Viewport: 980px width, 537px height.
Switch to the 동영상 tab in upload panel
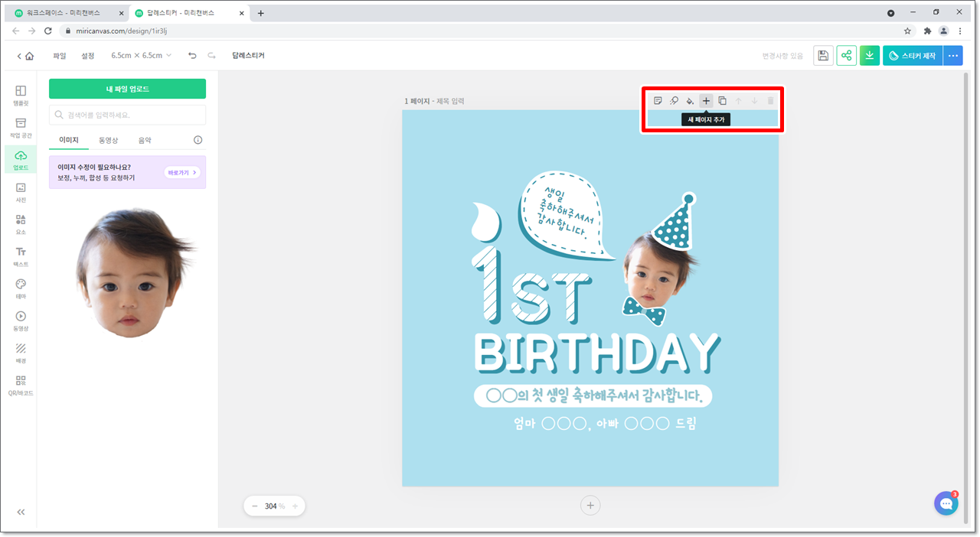[108, 140]
